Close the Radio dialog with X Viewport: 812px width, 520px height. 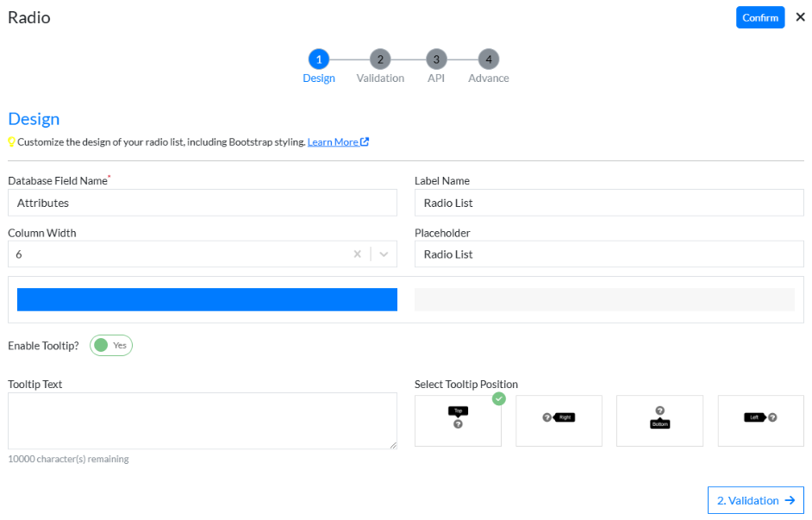pyautogui.click(x=800, y=17)
